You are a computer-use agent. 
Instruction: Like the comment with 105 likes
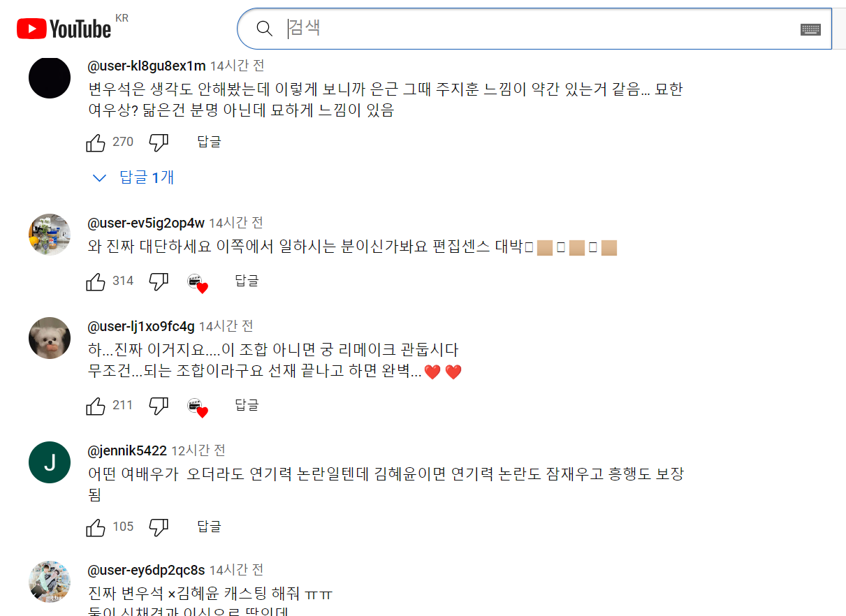pos(96,527)
